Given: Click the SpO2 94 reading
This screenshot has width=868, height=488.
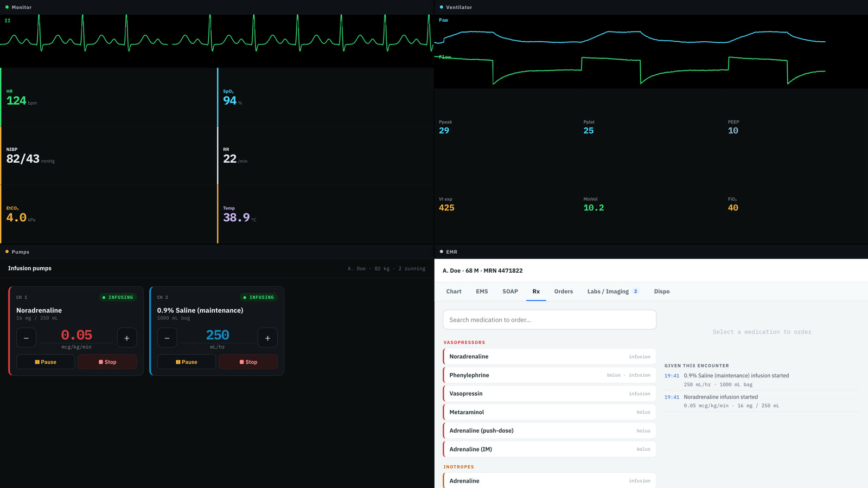Looking at the screenshot, I should point(229,101).
